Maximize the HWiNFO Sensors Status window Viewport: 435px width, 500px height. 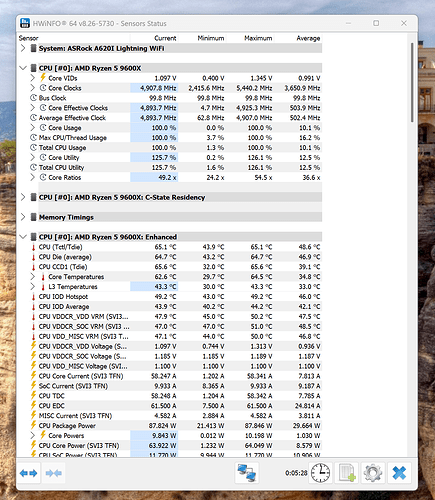coord(376,23)
